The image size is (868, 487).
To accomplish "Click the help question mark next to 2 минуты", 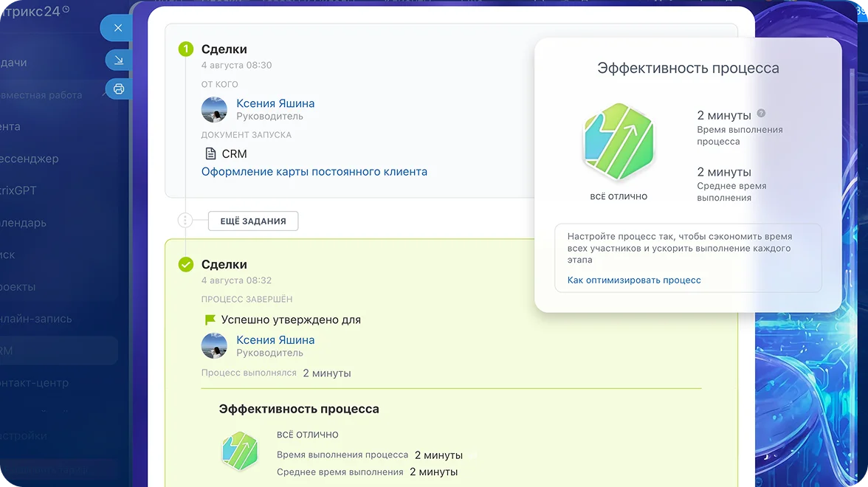I will (761, 114).
